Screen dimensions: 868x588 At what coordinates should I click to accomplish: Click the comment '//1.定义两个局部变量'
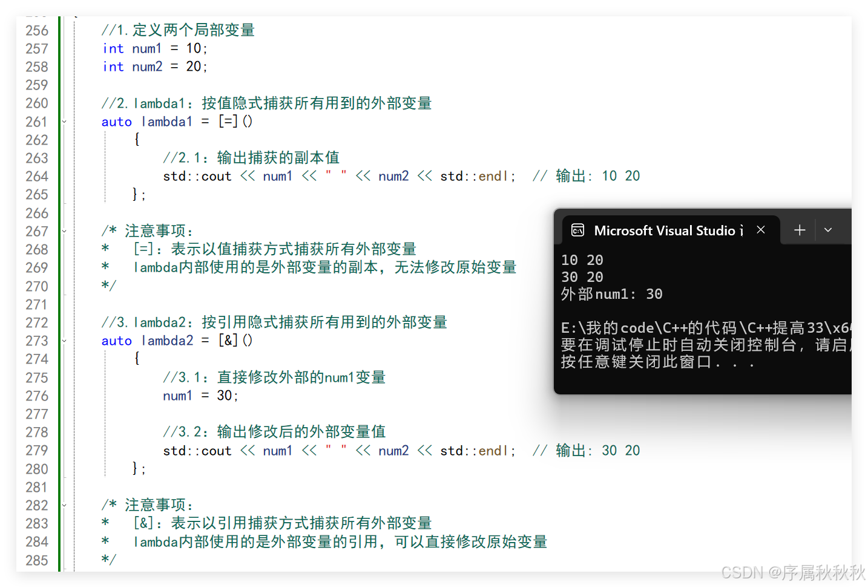178,30
